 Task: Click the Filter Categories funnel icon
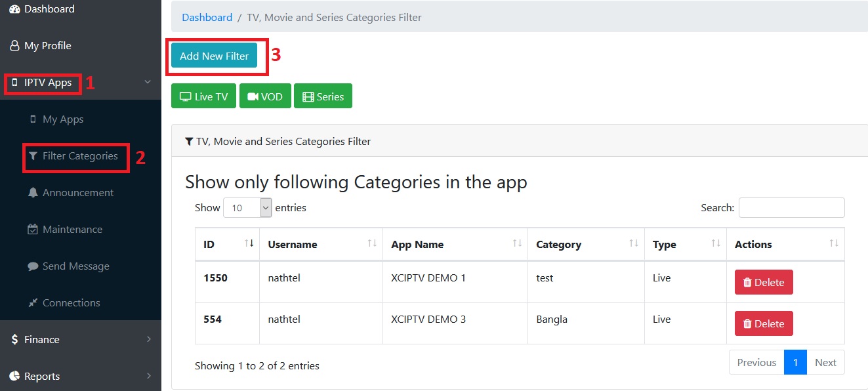pos(33,156)
